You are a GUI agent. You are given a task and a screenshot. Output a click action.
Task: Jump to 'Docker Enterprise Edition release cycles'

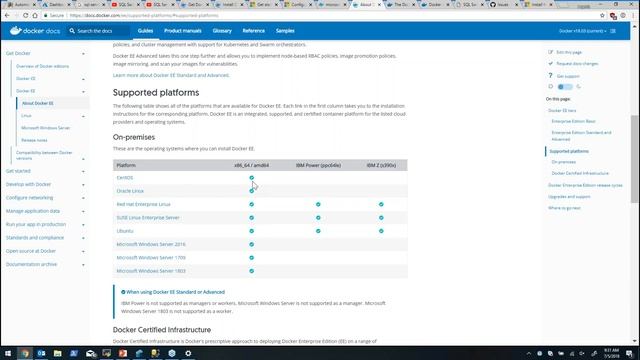click(585, 185)
